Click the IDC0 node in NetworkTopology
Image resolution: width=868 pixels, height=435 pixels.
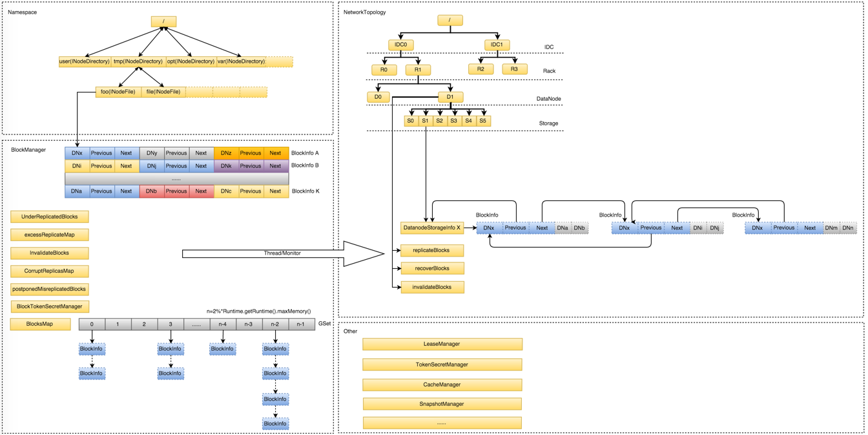(x=400, y=45)
